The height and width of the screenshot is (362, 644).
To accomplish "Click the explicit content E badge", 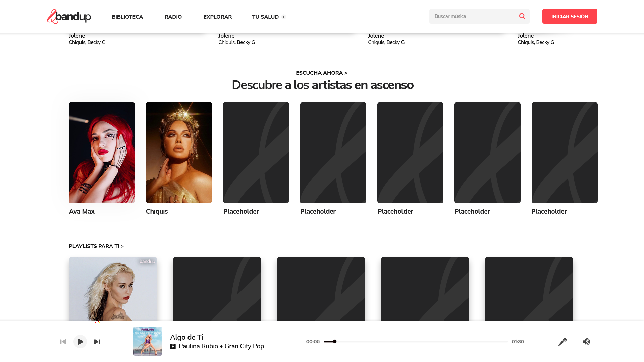I will (x=173, y=347).
